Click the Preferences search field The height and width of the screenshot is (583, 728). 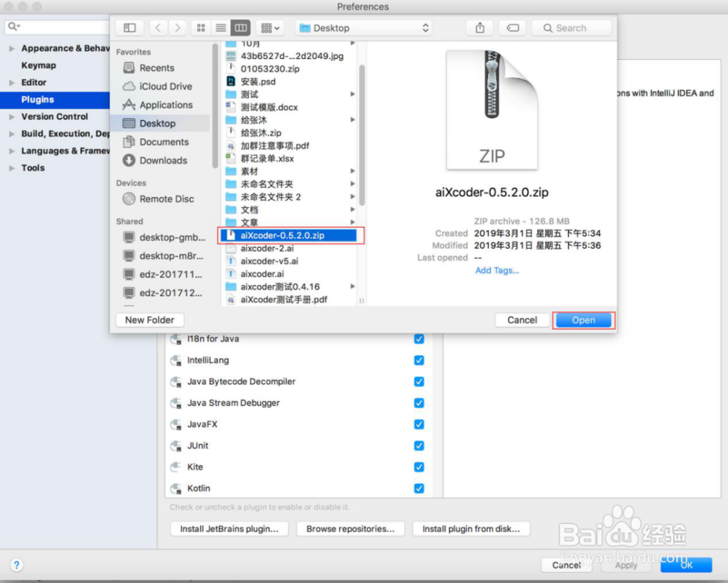57,26
